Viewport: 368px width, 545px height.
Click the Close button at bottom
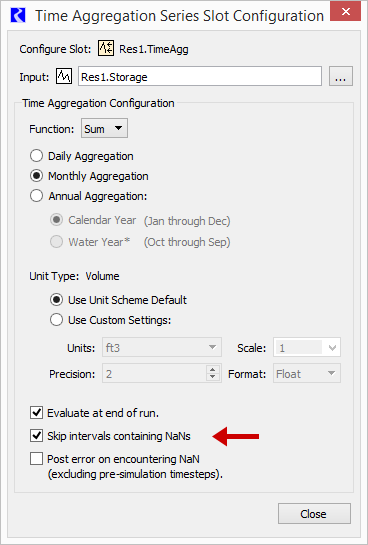click(x=314, y=514)
